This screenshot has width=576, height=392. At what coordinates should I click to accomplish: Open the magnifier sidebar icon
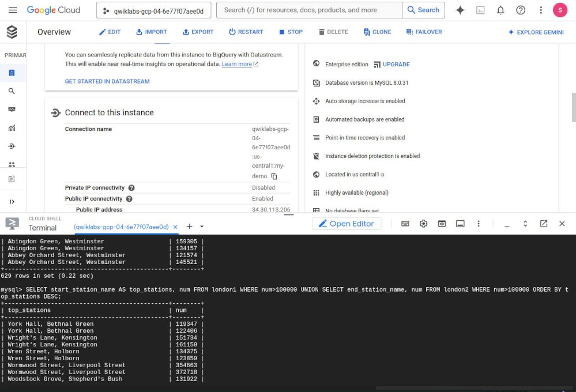point(12,91)
